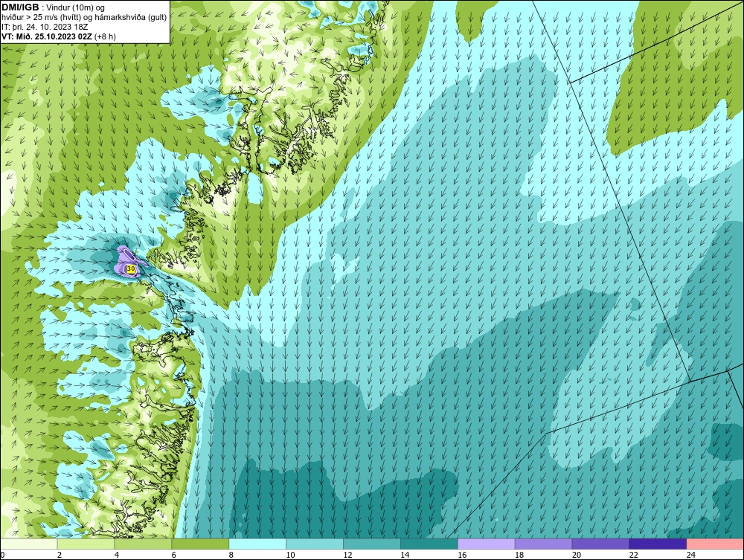Click the 4–6 m/s green legend swatch
The image size is (744, 560).
click(x=143, y=544)
